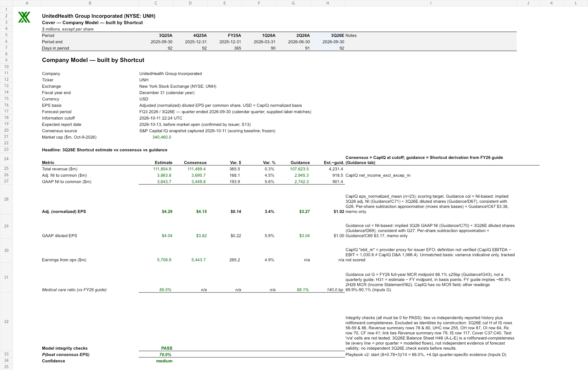Click adjusted EPS consensus $4.15
Viewport: 588px width, 370px height.
[x=201, y=212]
